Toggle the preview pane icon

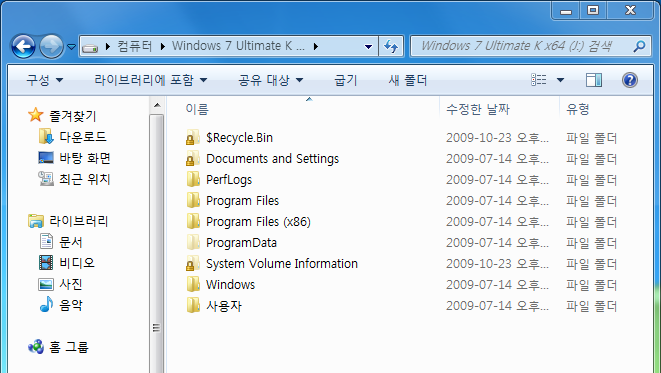[x=594, y=80]
